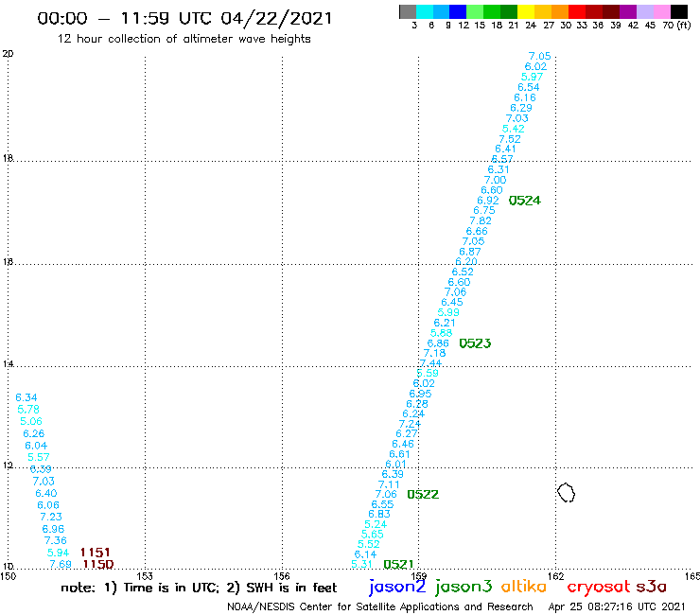Select the s3a satellite legend label
Viewport: 700px width, 615px height.
point(651,587)
